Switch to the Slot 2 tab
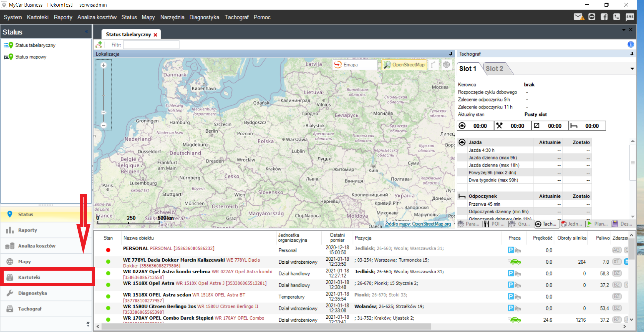The width and height of the screenshot is (644, 332). click(x=494, y=69)
